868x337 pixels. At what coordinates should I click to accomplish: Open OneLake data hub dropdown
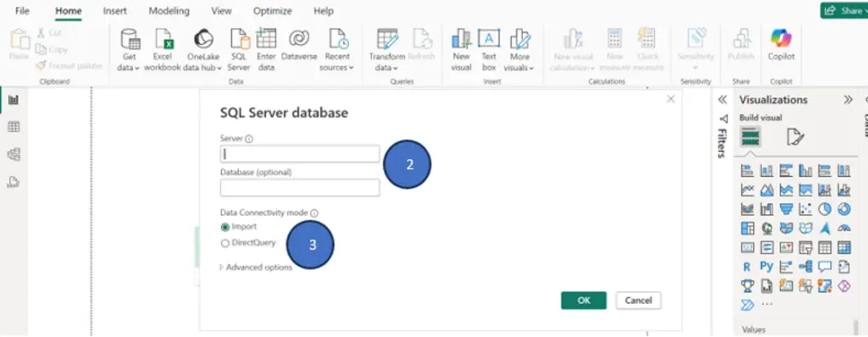tap(203, 68)
